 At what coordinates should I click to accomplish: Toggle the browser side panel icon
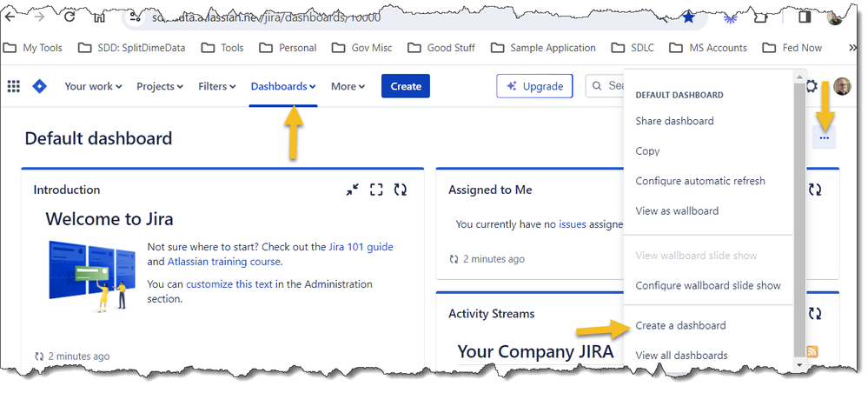click(805, 17)
